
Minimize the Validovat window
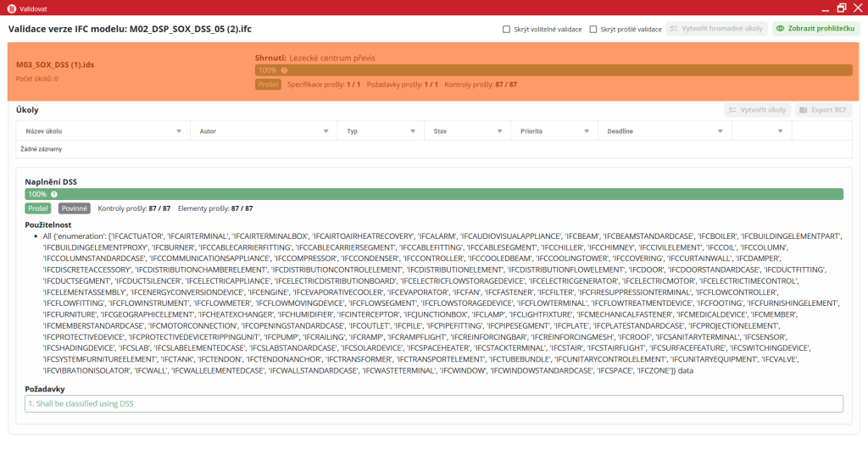click(x=822, y=8)
